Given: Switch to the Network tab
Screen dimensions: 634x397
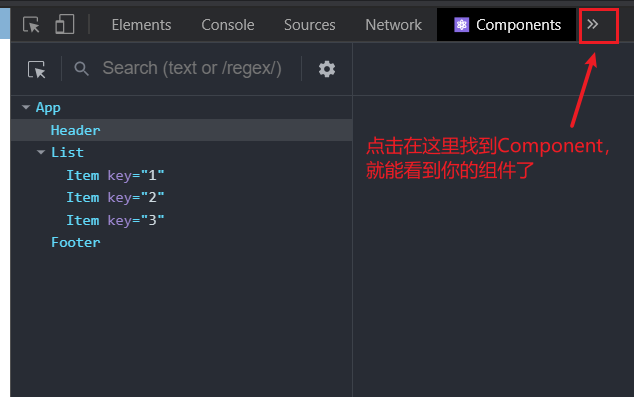Looking at the screenshot, I should click(x=393, y=25).
